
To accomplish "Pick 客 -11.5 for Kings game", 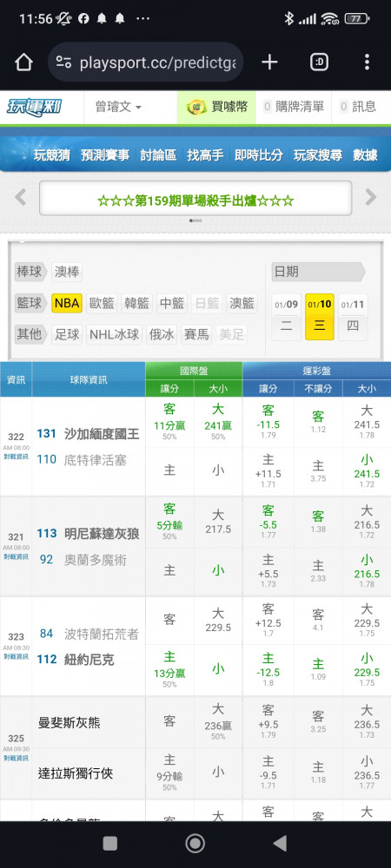I will pos(268,423).
